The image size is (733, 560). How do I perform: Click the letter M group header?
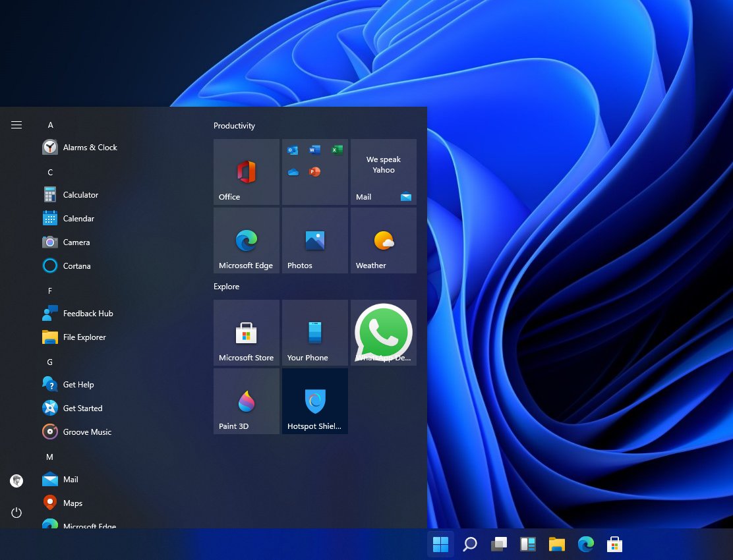50,457
